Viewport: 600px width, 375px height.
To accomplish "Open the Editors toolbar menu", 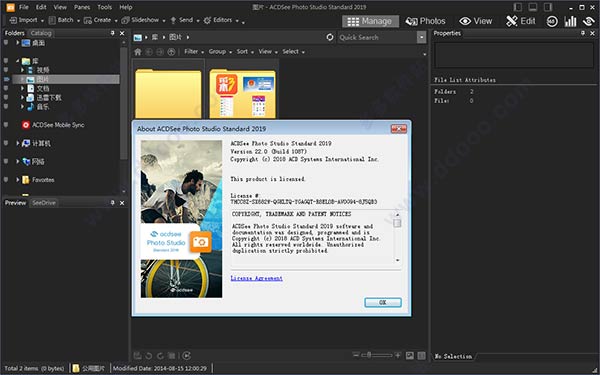I will 221,20.
